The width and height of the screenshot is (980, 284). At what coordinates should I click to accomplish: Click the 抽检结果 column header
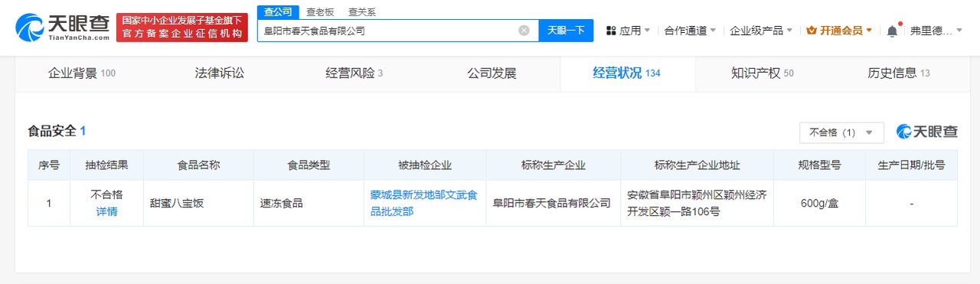(106, 165)
